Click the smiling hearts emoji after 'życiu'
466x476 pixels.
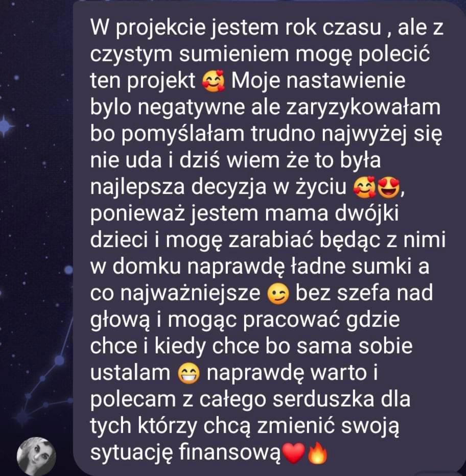pos(364,187)
